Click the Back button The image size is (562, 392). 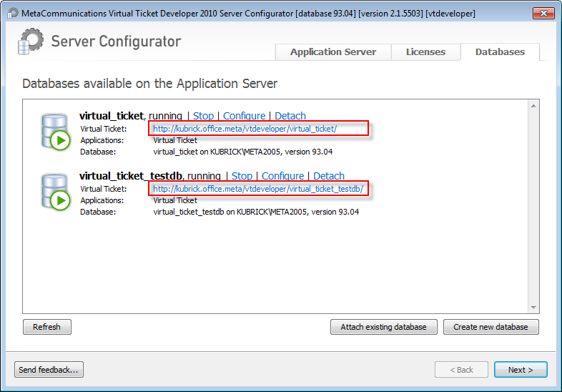pos(461,369)
